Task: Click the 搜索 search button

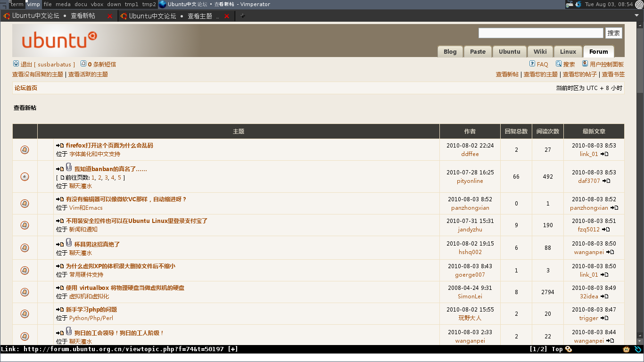Action: click(614, 33)
